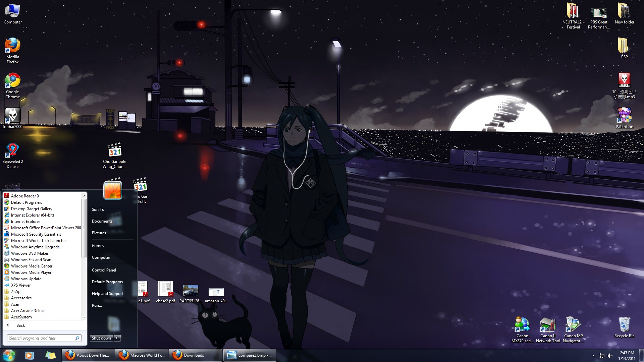
Task: Open Internet Explorer (64-bit)
Action: pyautogui.click(x=43, y=215)
